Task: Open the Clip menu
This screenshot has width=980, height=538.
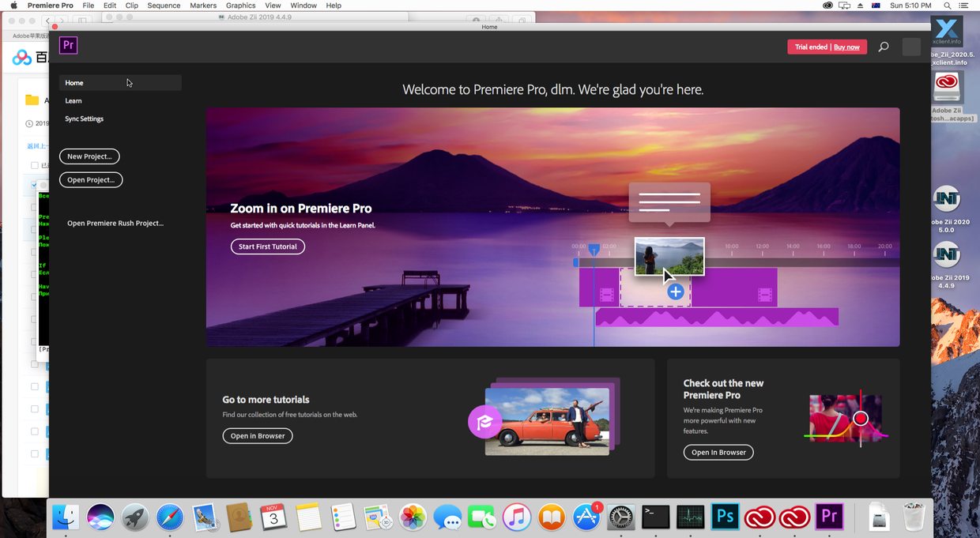Action: coord(131,6)
